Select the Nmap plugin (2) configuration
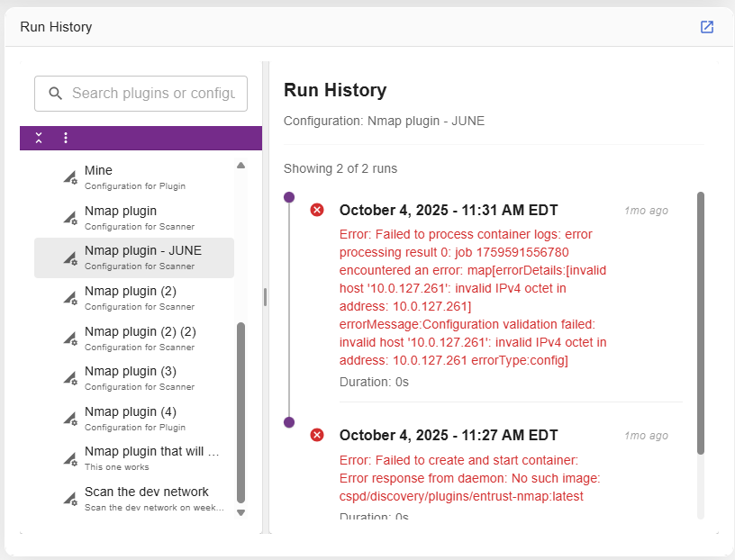 tap(131, 298)
